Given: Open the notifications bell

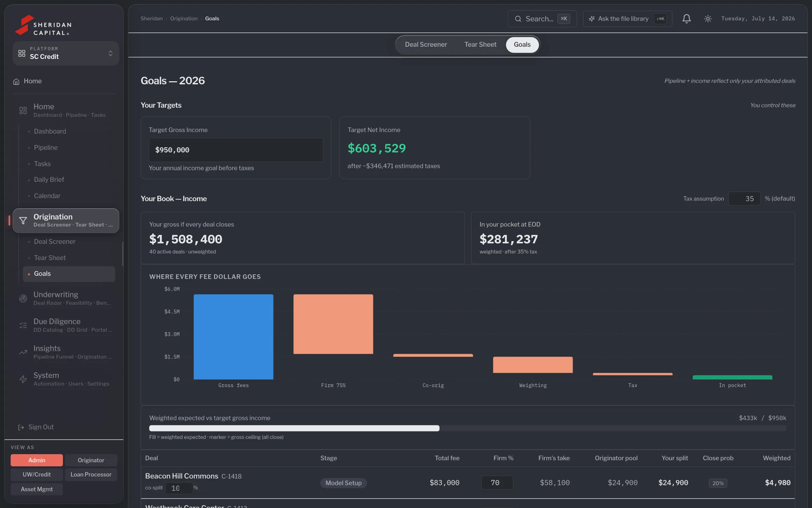Looking at the screenshot, I should tap(686, 19).
